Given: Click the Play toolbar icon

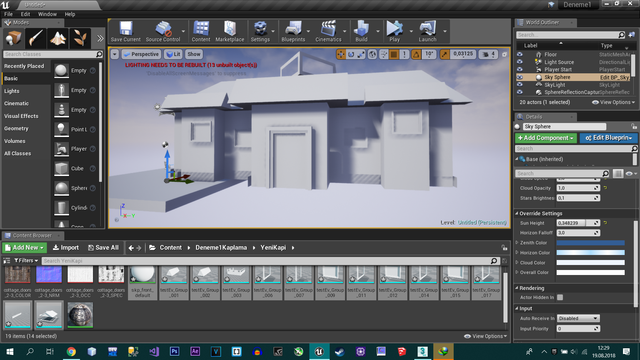Looking at the screenshot, I should pos(395,31).
